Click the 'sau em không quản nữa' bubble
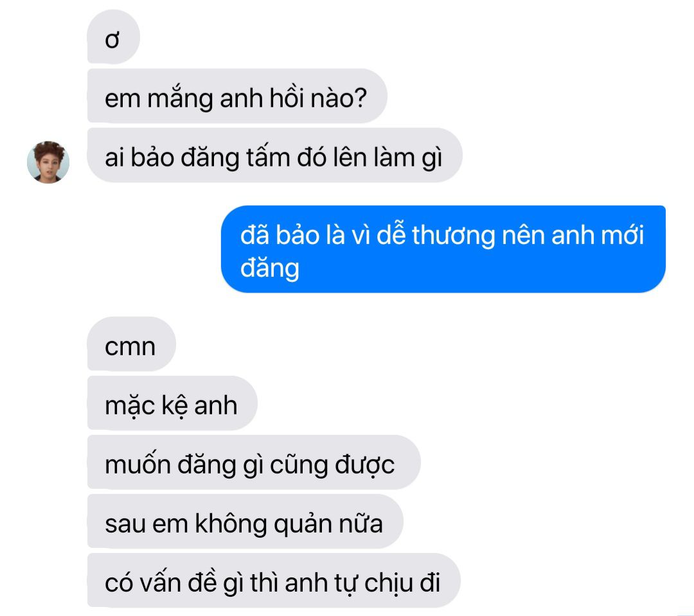694x616 pixels. (245, 522)
